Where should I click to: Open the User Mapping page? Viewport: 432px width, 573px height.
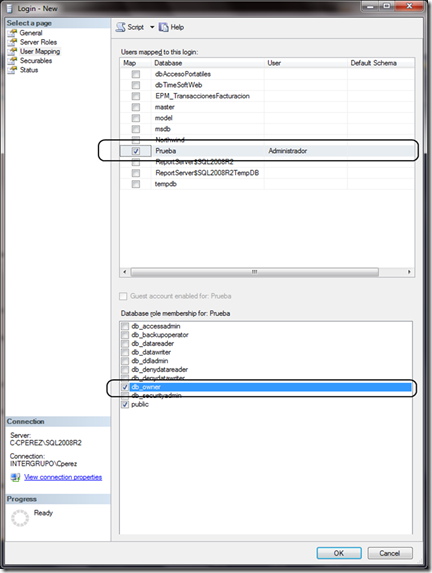(40, 52)
